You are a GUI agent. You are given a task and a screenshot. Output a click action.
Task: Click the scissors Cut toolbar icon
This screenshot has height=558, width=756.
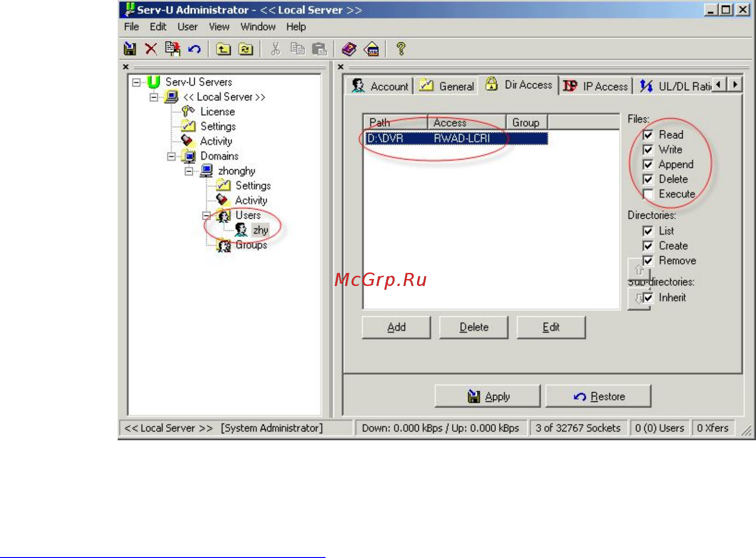pos(276,49)
